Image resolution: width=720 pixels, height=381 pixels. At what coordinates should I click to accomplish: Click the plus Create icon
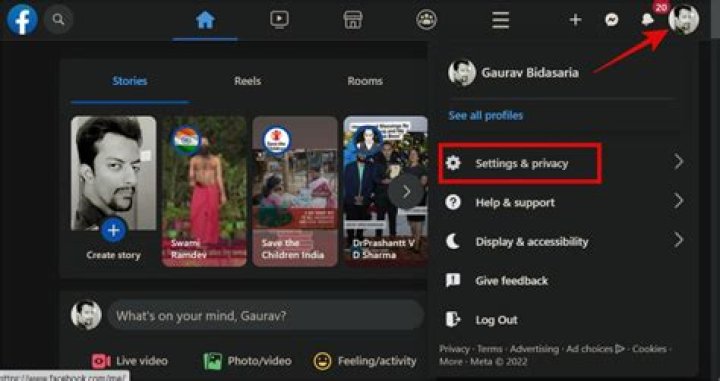[575, 20]
